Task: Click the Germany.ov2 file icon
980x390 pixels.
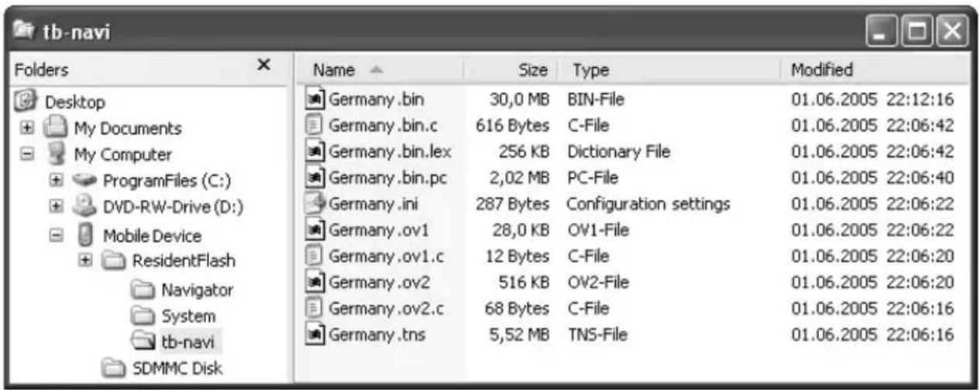Action: click(317, 282)
